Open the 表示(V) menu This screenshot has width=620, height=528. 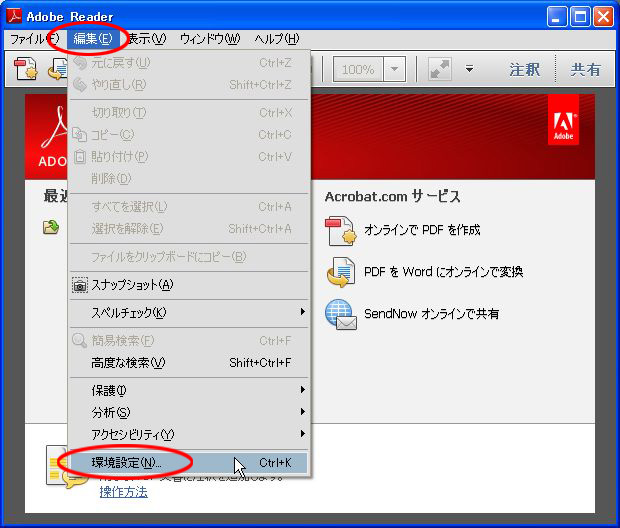pos(147,39)
